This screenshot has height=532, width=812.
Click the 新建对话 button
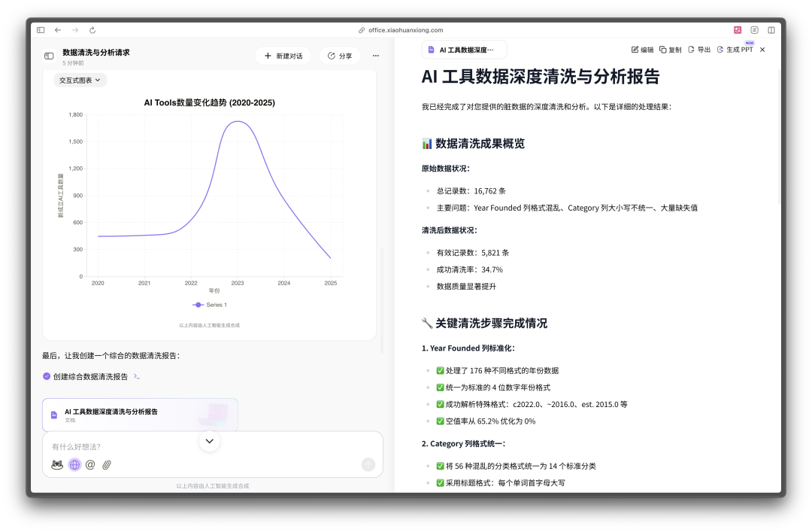point(283,56)
